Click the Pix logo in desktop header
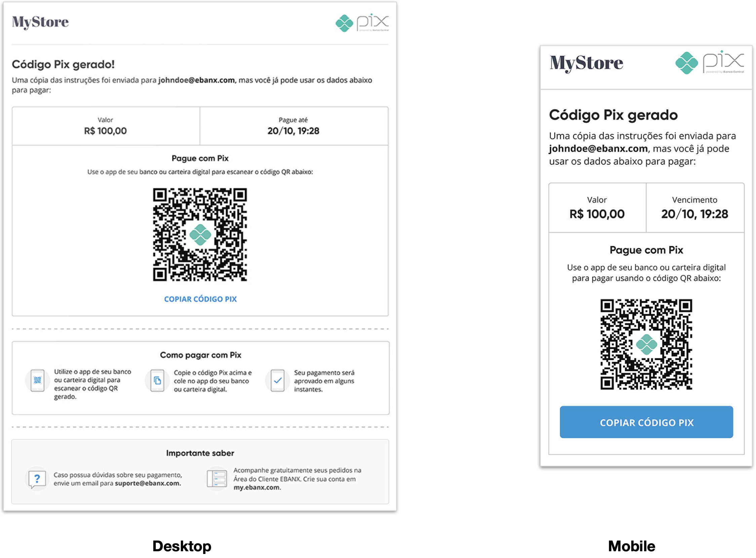Image resolution: width=756 pixels, height=558 pixels. click(x=362, y=23)
